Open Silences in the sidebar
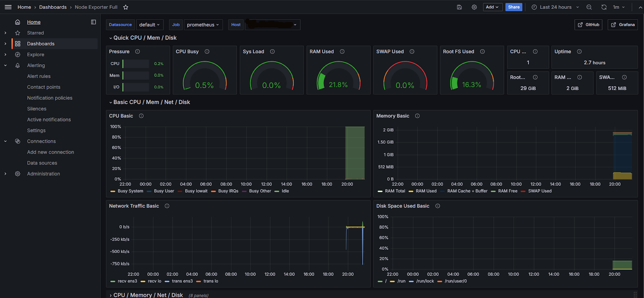 [x=37, y=109]
